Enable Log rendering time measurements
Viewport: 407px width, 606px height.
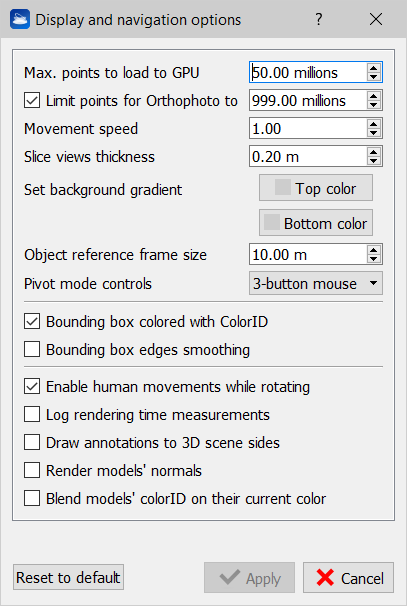[32, 415]
